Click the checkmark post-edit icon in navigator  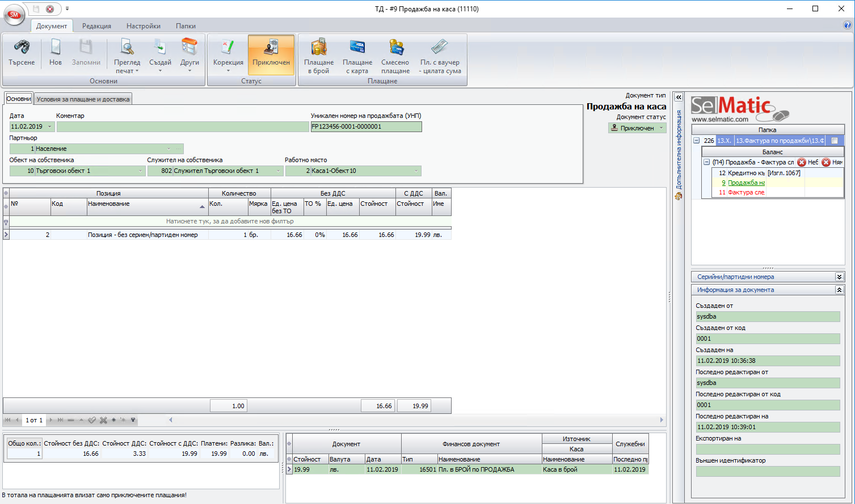point(92,420)
